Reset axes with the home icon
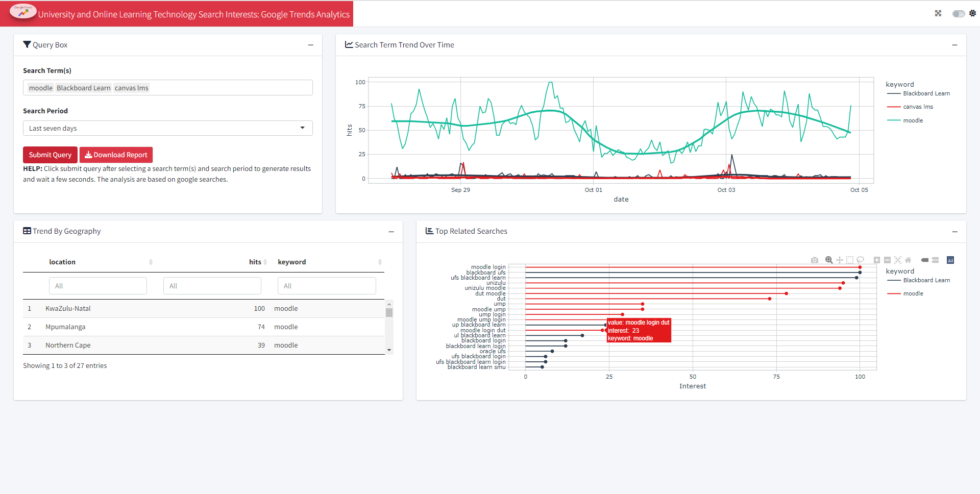Viewport: 980px width, 494px height. click(x=908, y=260)
